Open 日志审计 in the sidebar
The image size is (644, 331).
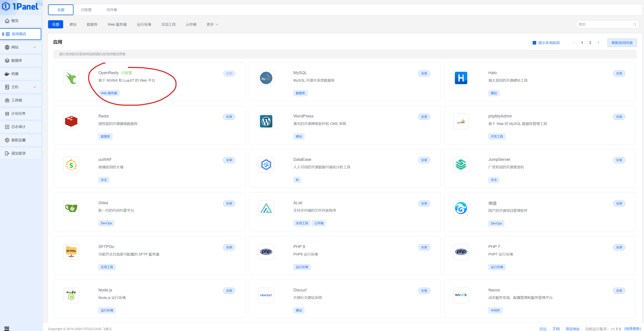(x=21, y=127)
